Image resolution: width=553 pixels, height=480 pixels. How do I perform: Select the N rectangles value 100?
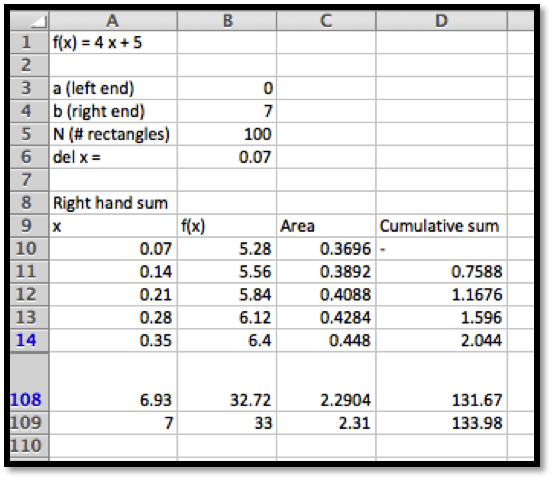pyautogui.click(x=227, y=134)
